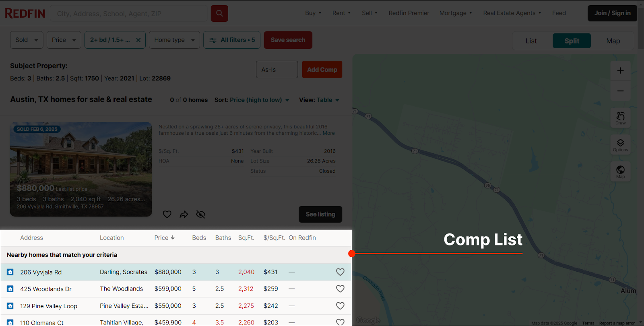Zoom out on the map
This screenshot has height=326, width=644.
click(620, 91)
